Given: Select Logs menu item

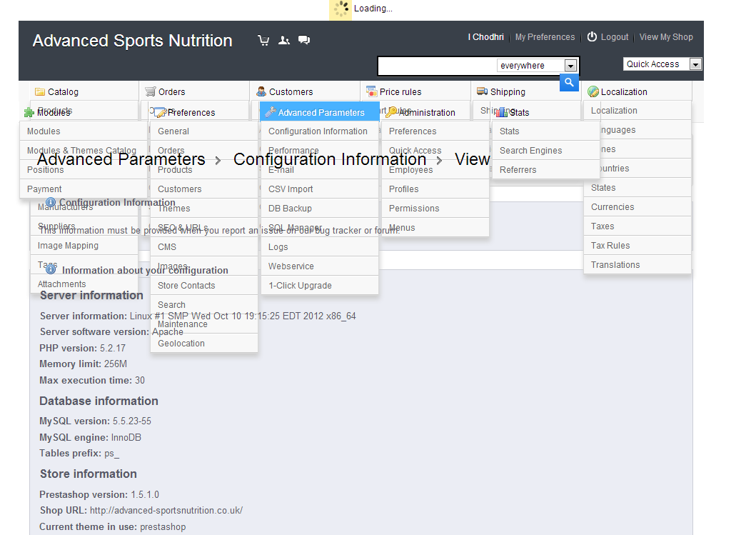Looking at the screenshot, I should 320,247.
